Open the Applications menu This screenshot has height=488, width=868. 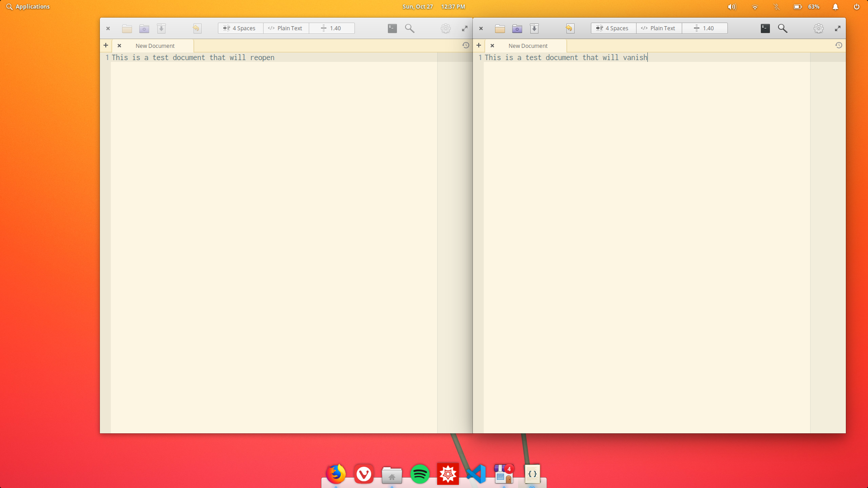click(28, 6)
